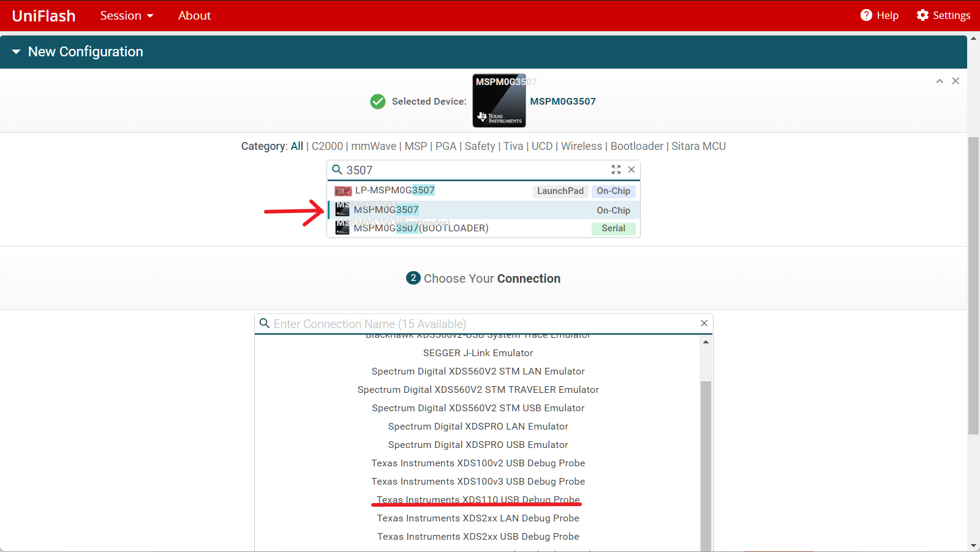Click the connection name search field
980x552 pixels.
[x=484, y=324]
